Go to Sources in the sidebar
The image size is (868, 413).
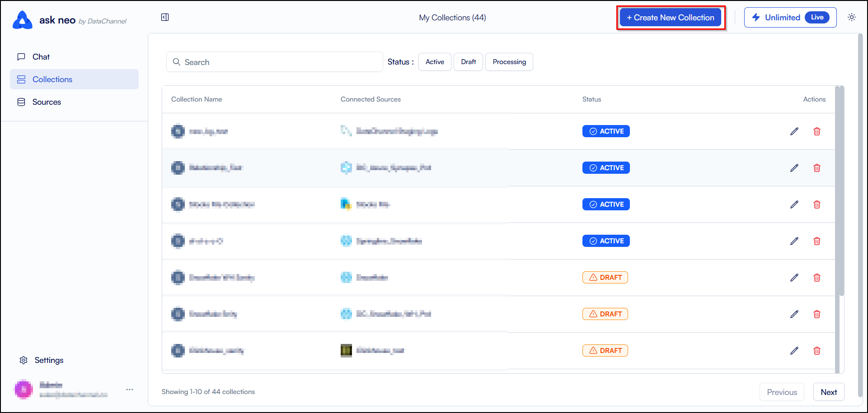coord(74,102)
